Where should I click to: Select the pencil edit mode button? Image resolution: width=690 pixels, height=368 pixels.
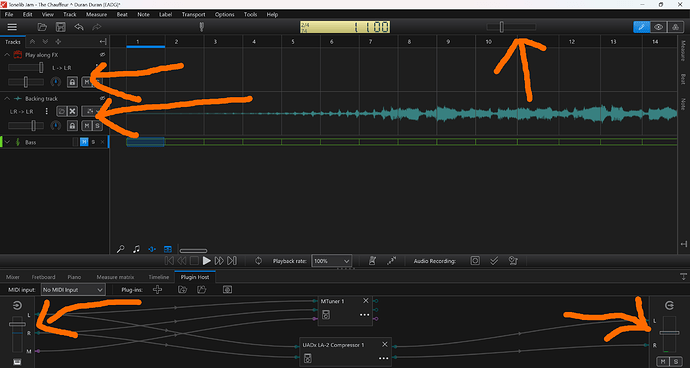point(642,27)
